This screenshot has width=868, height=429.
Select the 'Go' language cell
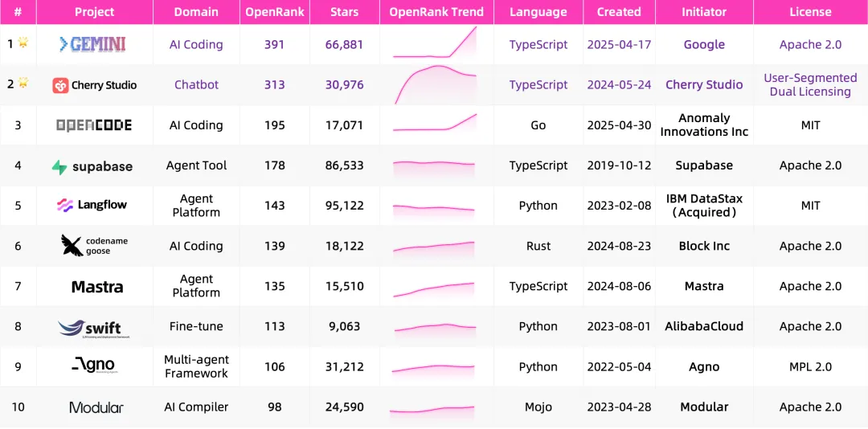538,125
